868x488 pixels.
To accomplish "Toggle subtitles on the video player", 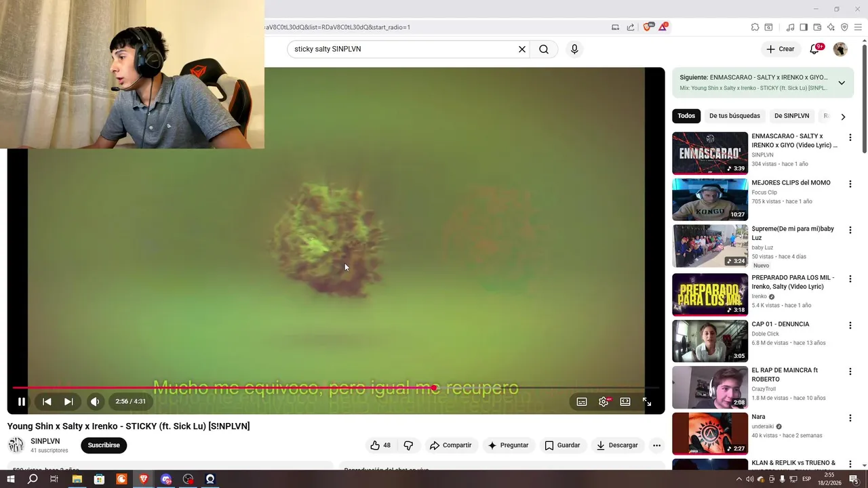I will click(582, 402).
